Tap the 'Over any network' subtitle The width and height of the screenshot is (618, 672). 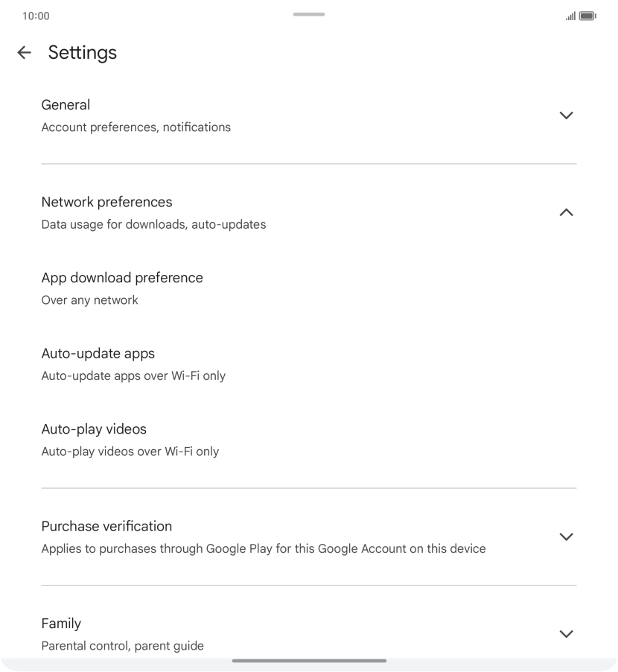(89, 300)
